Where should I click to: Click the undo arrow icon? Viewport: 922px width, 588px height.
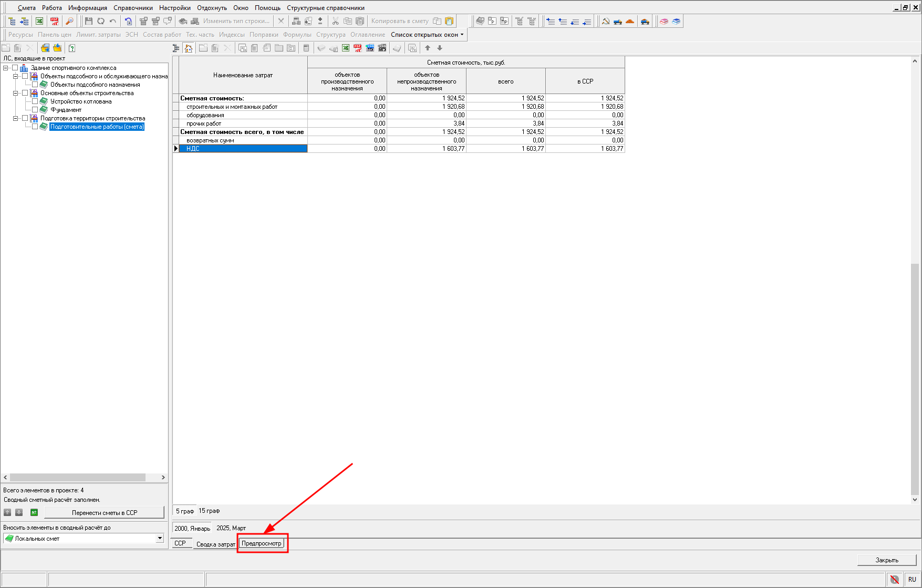click(112, 21)
